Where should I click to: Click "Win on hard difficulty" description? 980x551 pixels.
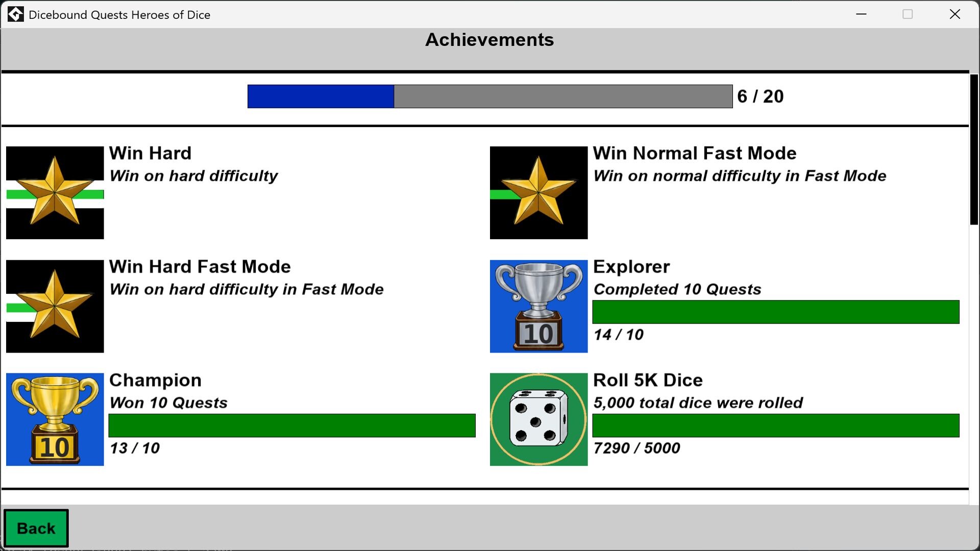[x=193, y=176]
